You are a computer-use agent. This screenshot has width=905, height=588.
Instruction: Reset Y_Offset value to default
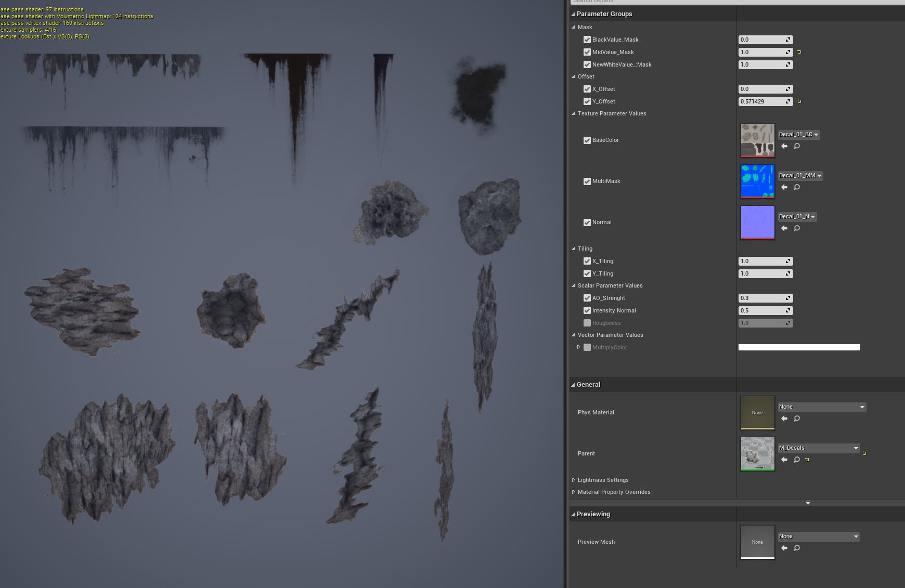799,101
